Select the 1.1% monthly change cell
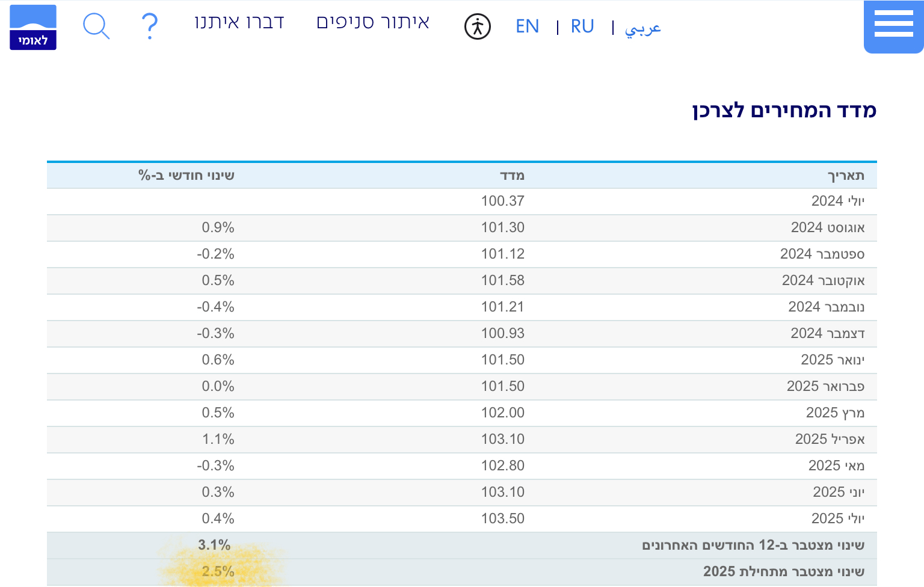The image size is (924, 587). tap(218, 439)
